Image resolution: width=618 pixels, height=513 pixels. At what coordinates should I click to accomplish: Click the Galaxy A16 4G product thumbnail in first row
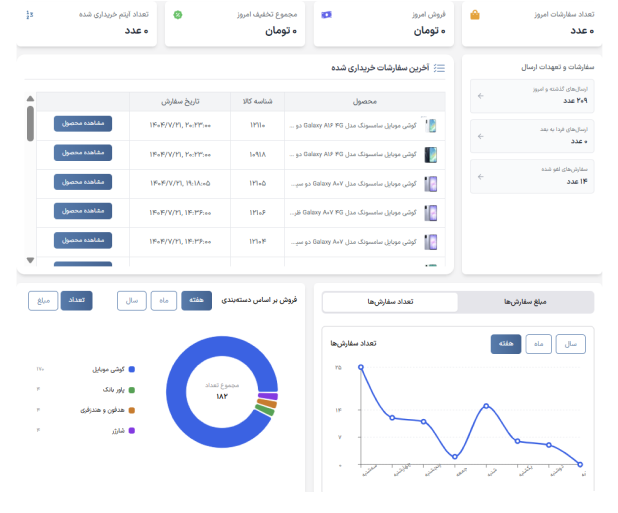(431, 126)
